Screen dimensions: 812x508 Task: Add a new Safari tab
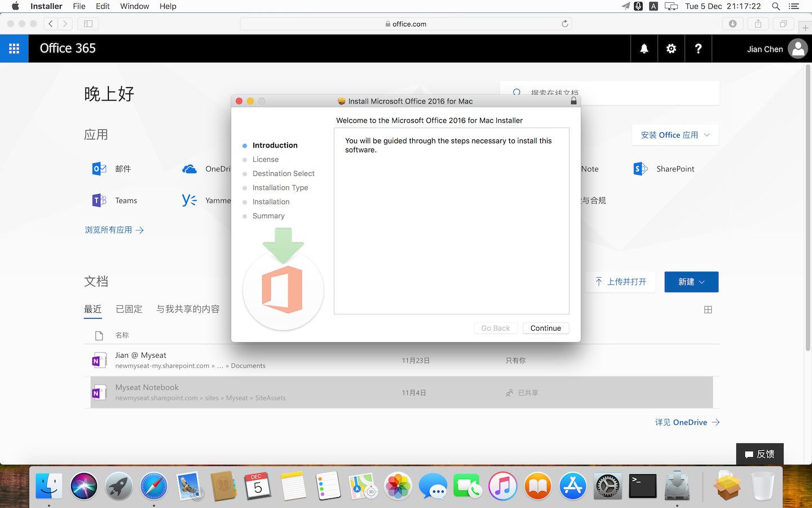pyautogui.click(x=805, y=28)
